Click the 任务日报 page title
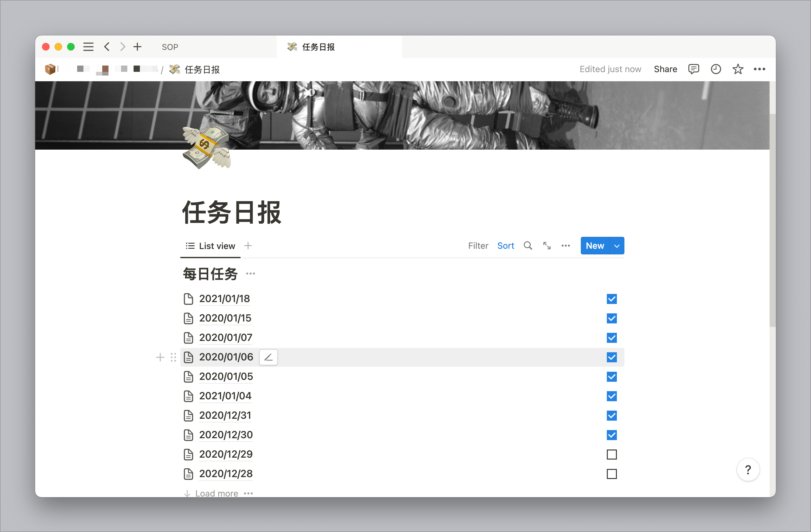 (232, 213)
